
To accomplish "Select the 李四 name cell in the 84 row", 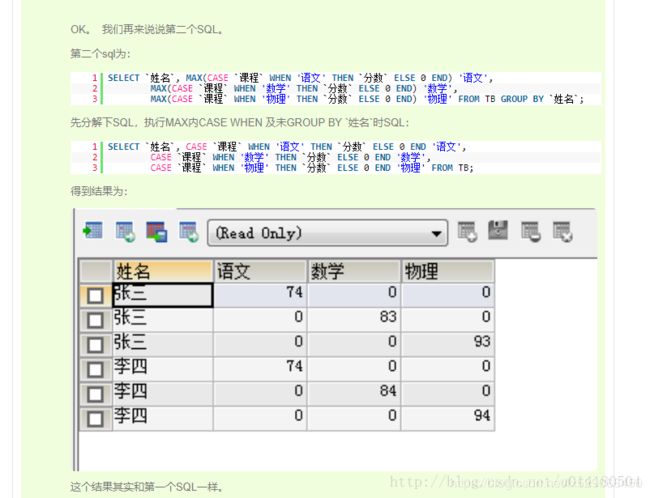I will (163, 394).
